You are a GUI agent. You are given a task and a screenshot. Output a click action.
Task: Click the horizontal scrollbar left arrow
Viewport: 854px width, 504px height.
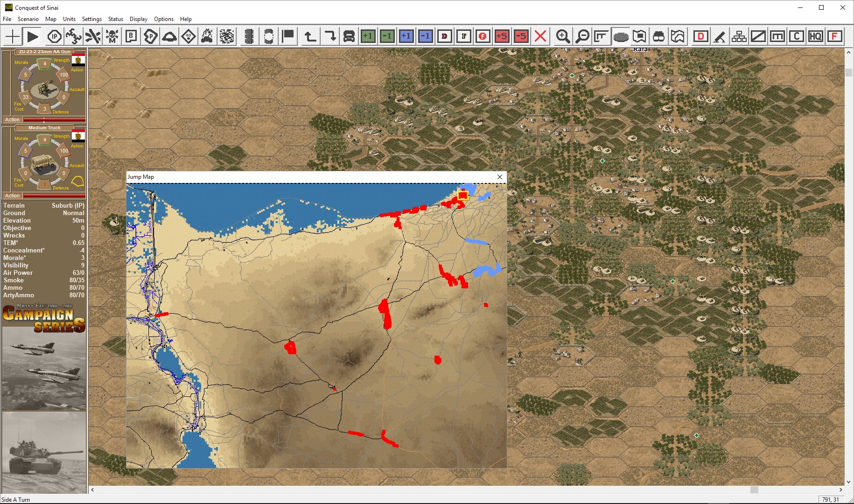[x=92, y=490]
